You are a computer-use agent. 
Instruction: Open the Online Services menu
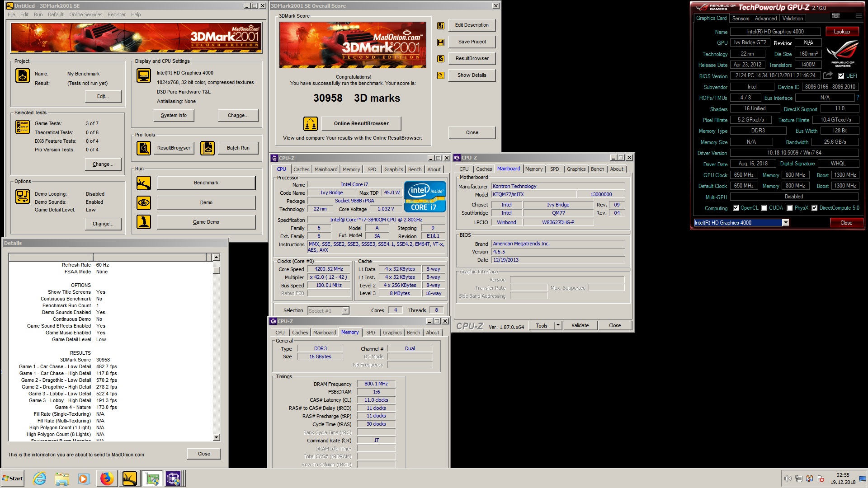(85, 14)
